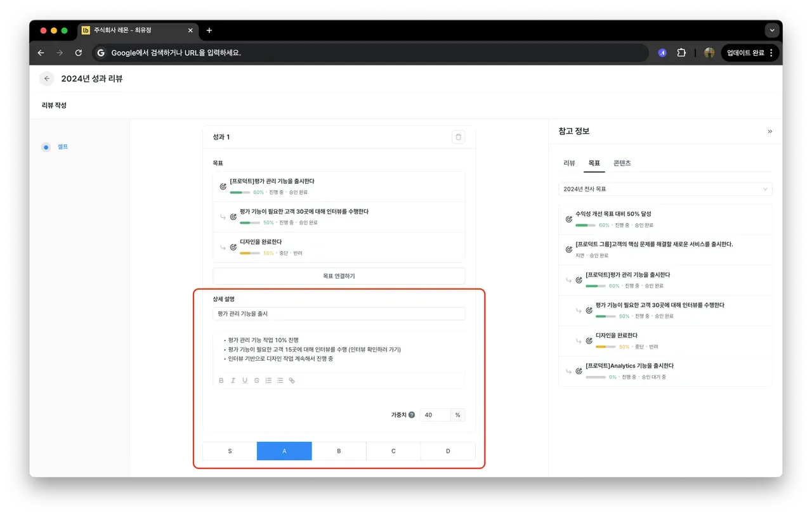Toggle Underline formatting in editor
The height and width of the screenshot is (516, 812).
click(245, 380)
